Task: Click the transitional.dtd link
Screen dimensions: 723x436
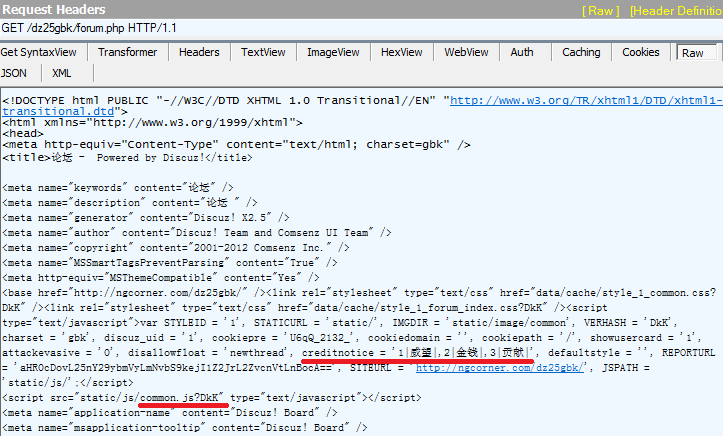Action: tap(59, 112)
